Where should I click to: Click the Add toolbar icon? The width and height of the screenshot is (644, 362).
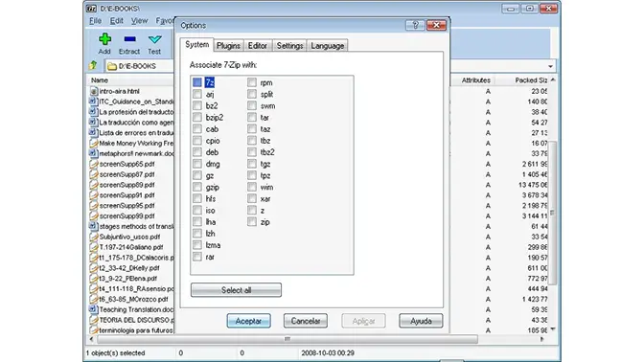[x=104, y=39]
